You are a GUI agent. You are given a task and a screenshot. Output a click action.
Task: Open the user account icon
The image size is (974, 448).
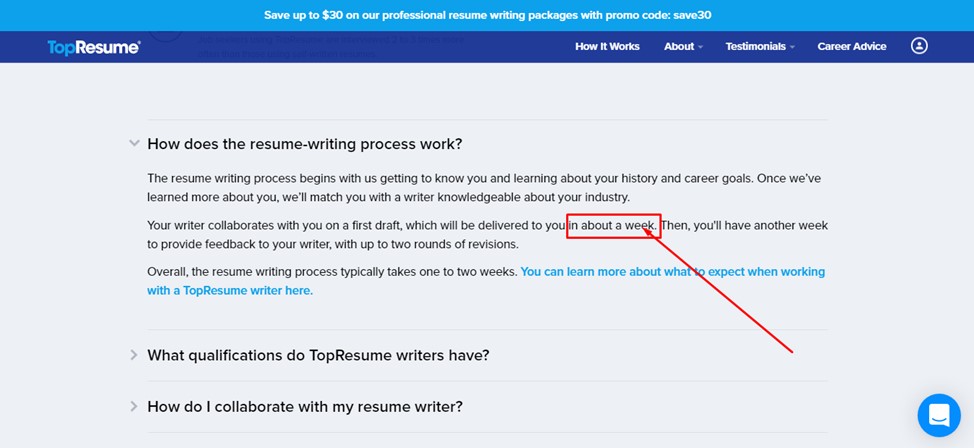click(x=919, y=46)
